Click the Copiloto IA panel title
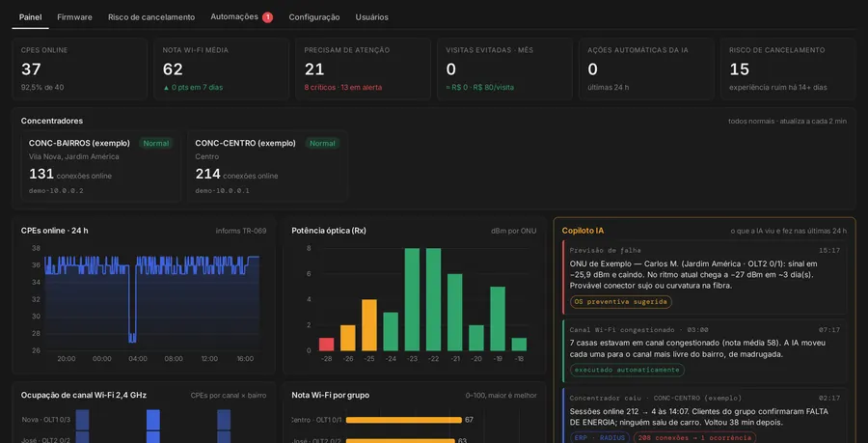Image resolution: width=868 pixels, height=443 pixels. click(583, 231)
